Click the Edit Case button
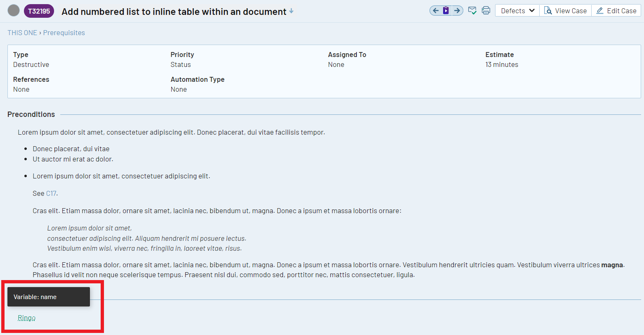This screenshot has height=335, width=644. 616,11
